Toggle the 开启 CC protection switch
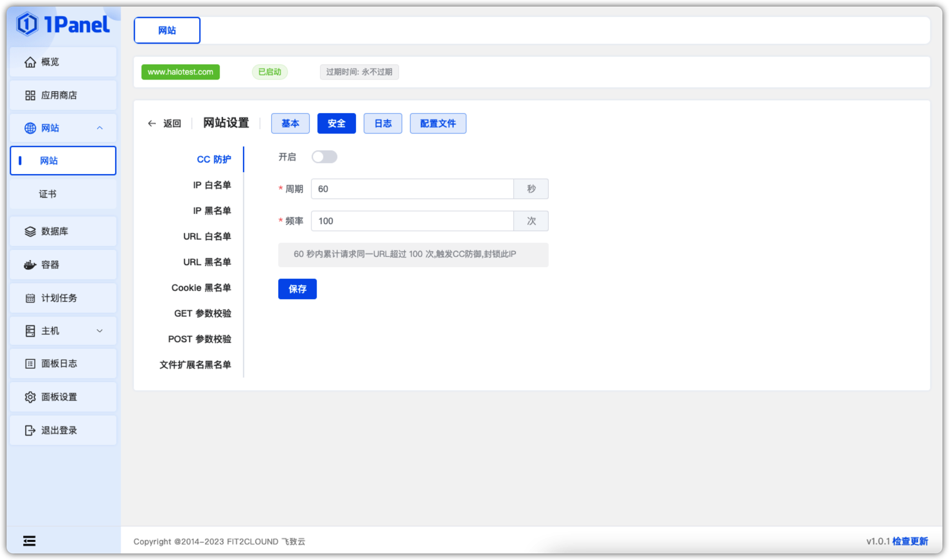 coord(324,157)
